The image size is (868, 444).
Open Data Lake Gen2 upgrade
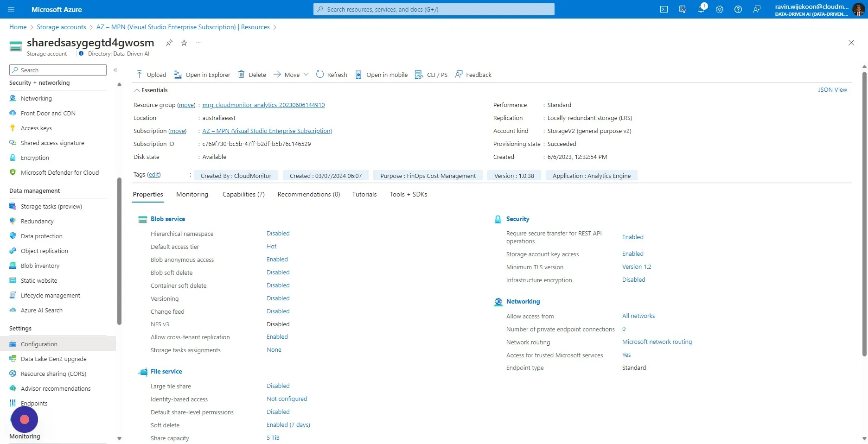pyautogui.click(x=53, y=359)
